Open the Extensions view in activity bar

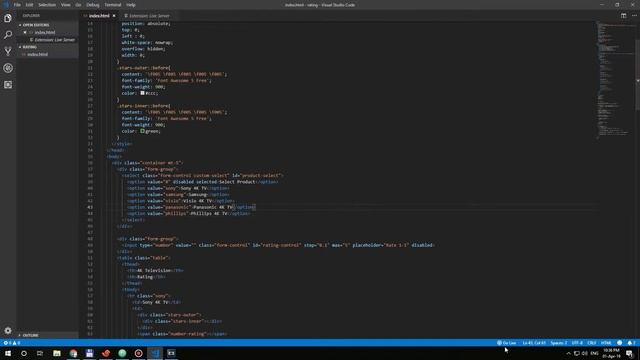pyautogui.click(x=8, y=84)
